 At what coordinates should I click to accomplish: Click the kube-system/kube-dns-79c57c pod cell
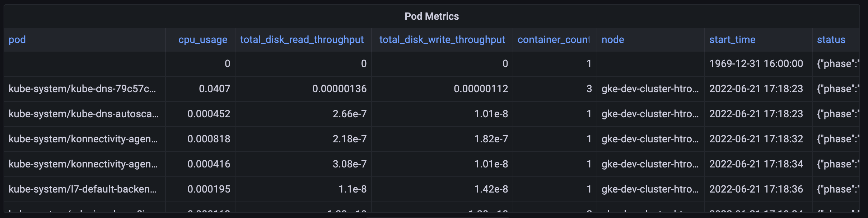[x=82, y=89]
